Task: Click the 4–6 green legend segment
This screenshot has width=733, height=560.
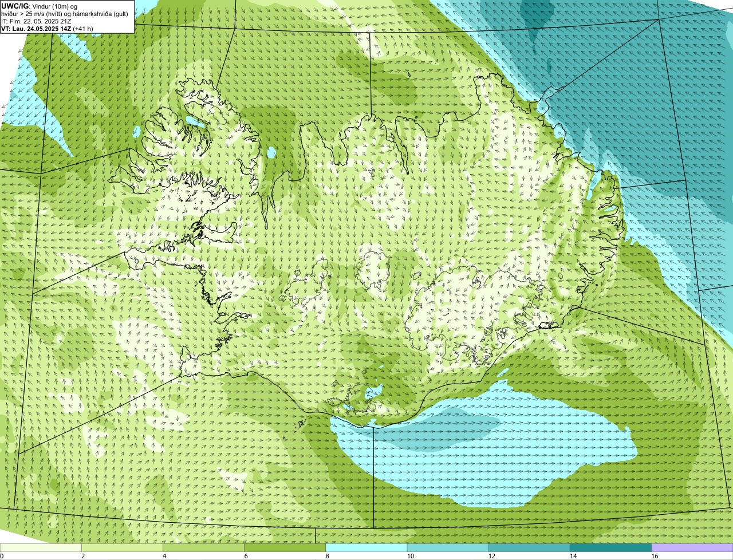Action: click(x=204, y=547)
